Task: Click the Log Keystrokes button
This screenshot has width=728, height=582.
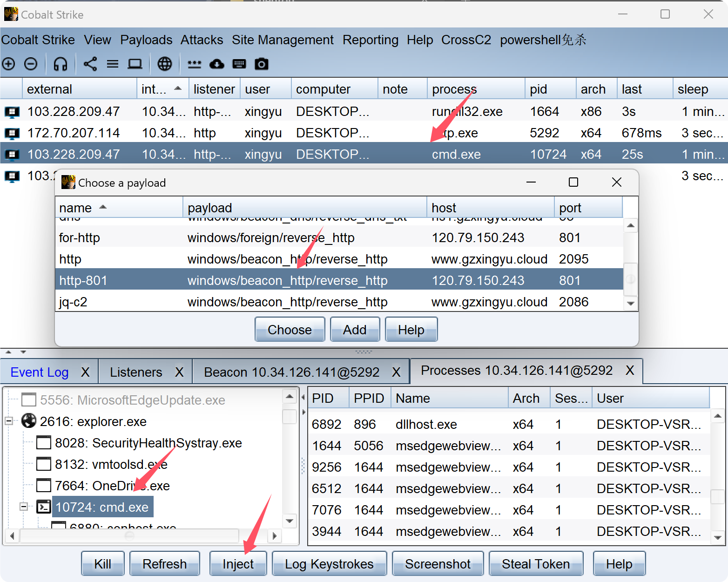Action: click(329, 563)
